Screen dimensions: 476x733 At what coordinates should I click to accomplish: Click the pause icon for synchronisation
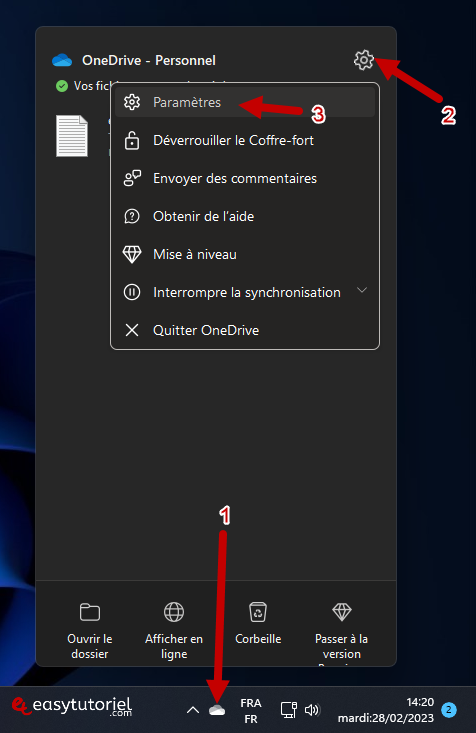132,293
